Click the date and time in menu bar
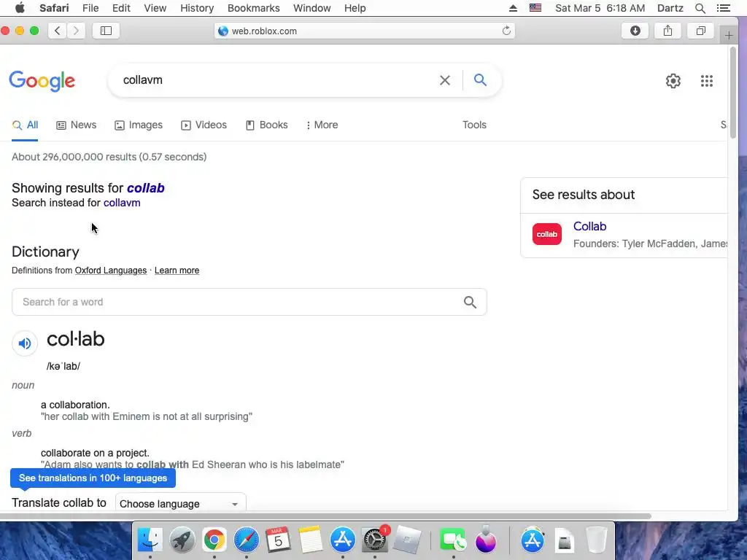The width and height of the screenshot is (747, 560). click(600, 8)
